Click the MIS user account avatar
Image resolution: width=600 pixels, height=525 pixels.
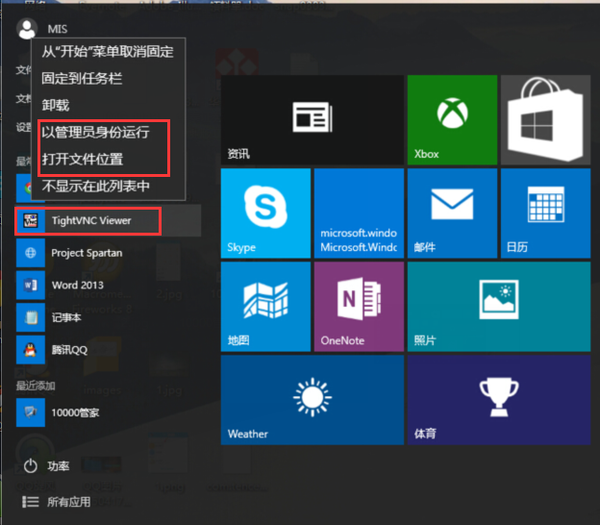[27, 29]
